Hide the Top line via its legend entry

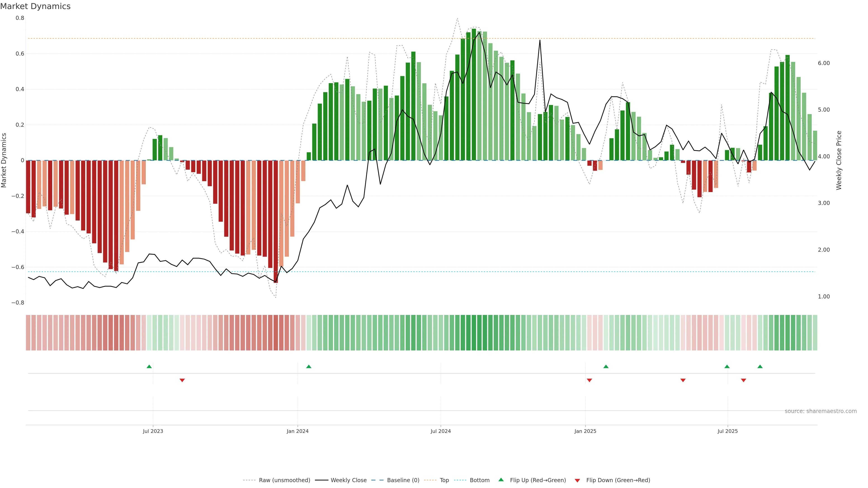pyautogui.click(x=444, y=480)
